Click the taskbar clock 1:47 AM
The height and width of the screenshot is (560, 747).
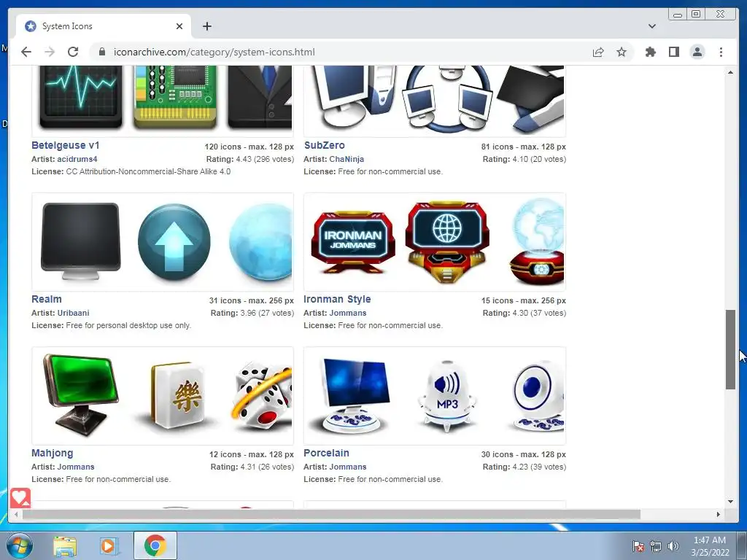(x=709, y=540)
